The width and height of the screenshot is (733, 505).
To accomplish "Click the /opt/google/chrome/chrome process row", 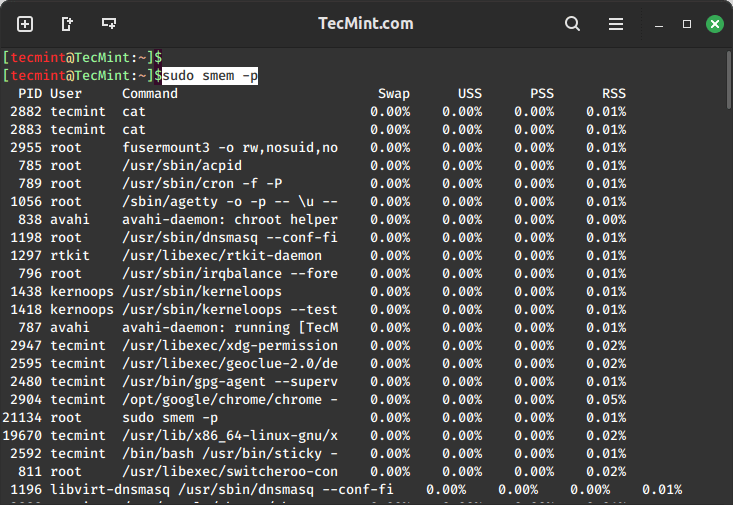I will coord(229,399).
